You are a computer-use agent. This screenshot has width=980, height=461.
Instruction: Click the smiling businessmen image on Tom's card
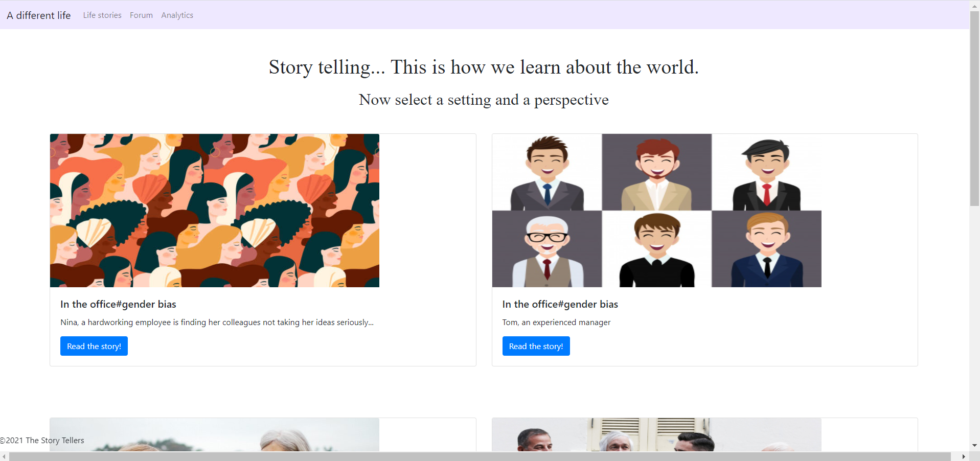click(x=656, y=210)
